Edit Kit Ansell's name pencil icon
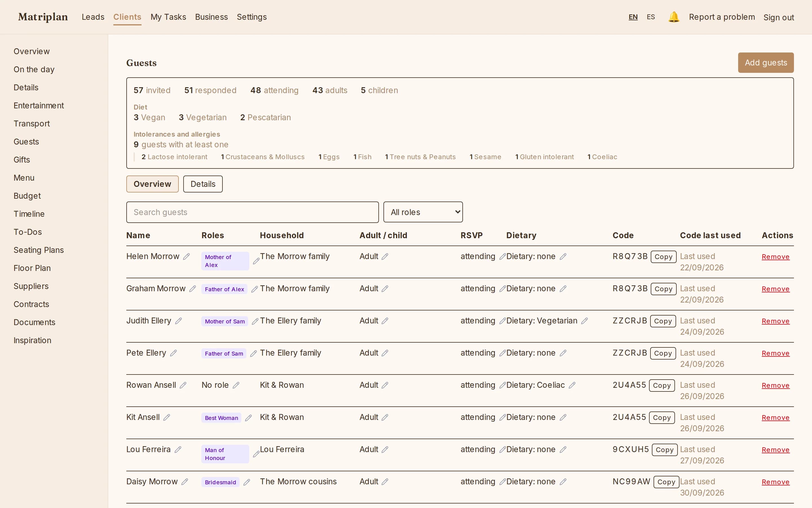812x508 pixels. [167, 417]
